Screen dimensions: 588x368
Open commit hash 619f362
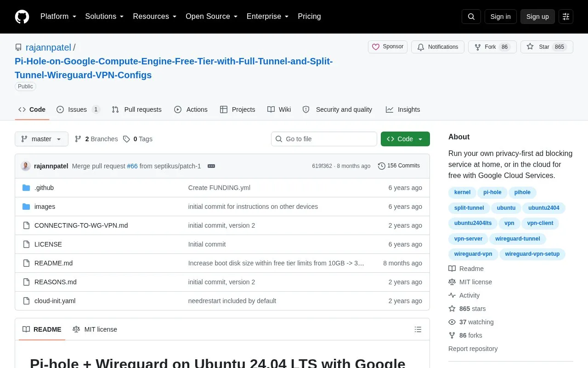click(322, 166)
